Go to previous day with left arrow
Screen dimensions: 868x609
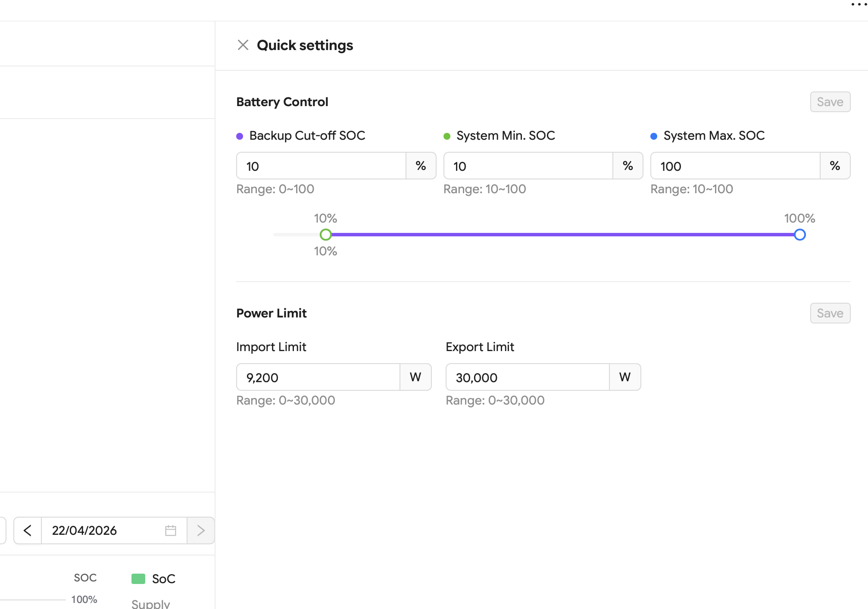click(x=28, y=530)
